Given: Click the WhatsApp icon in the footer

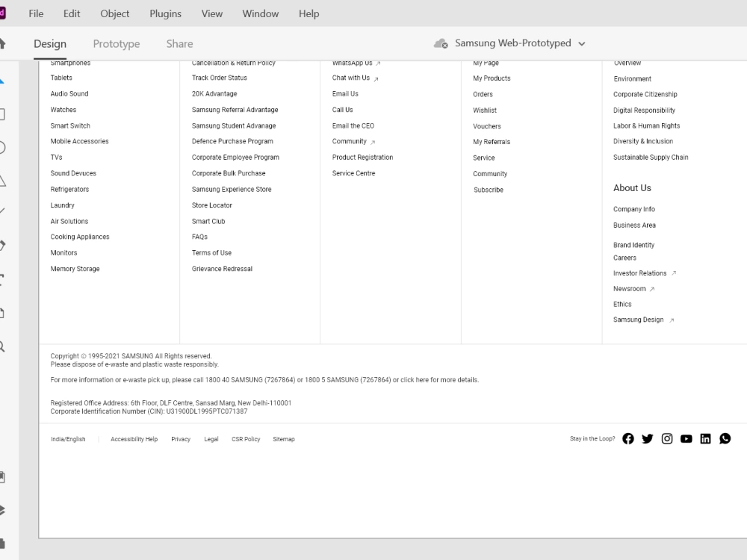Looking at the screenshot, I should click(725, 438).
